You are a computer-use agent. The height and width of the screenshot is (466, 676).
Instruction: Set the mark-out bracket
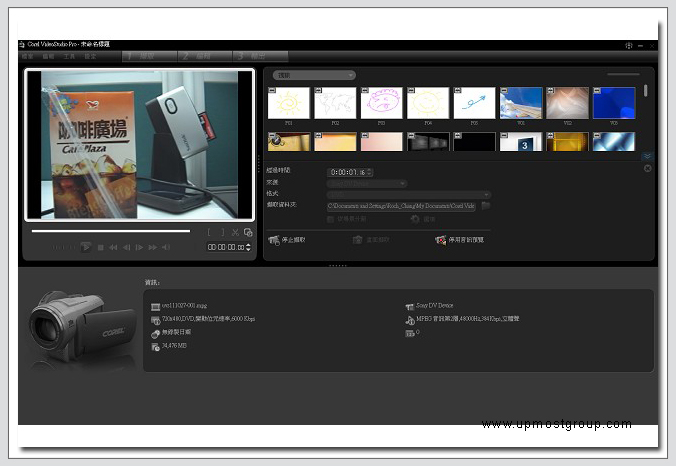pyautogui.click(x=222, y=232)
